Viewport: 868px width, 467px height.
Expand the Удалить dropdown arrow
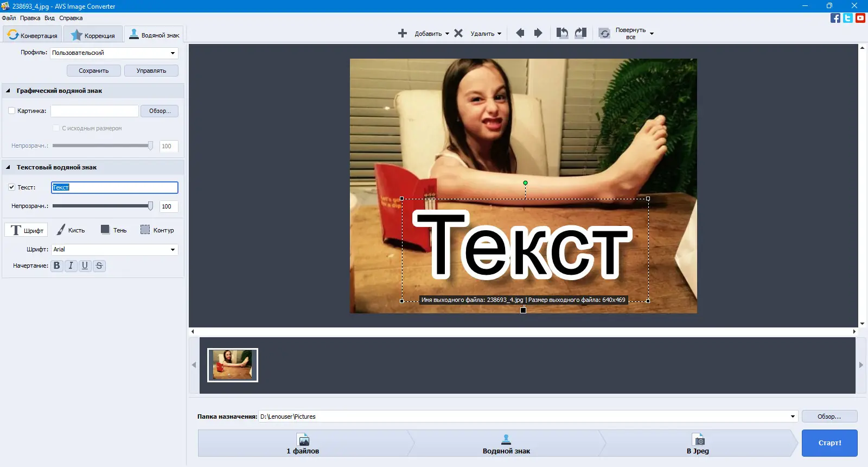coord(499,34)
